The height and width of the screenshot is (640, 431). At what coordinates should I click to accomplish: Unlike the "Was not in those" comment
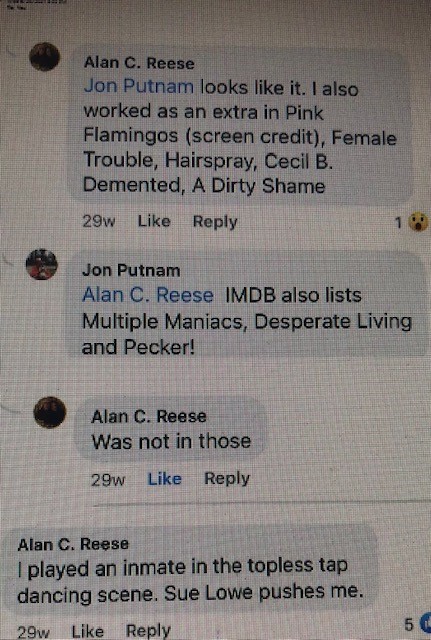point(164,478)
